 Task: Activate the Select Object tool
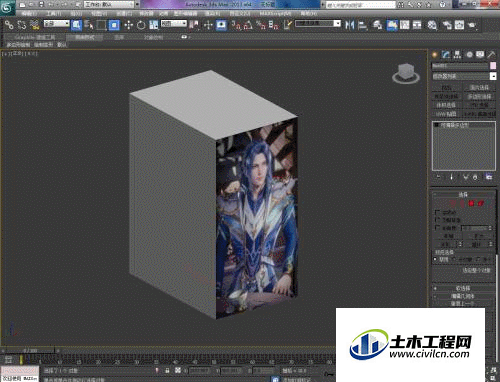77,25
